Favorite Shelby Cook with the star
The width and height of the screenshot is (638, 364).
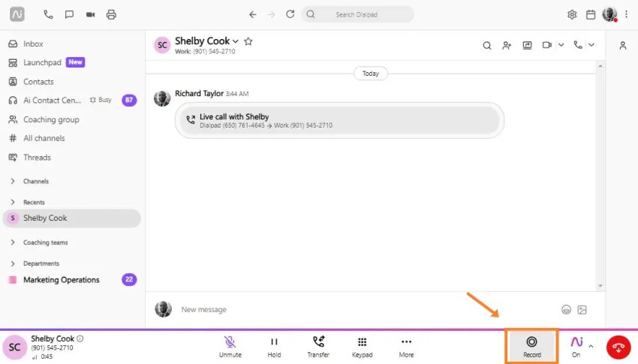click(x=248, y=41)
